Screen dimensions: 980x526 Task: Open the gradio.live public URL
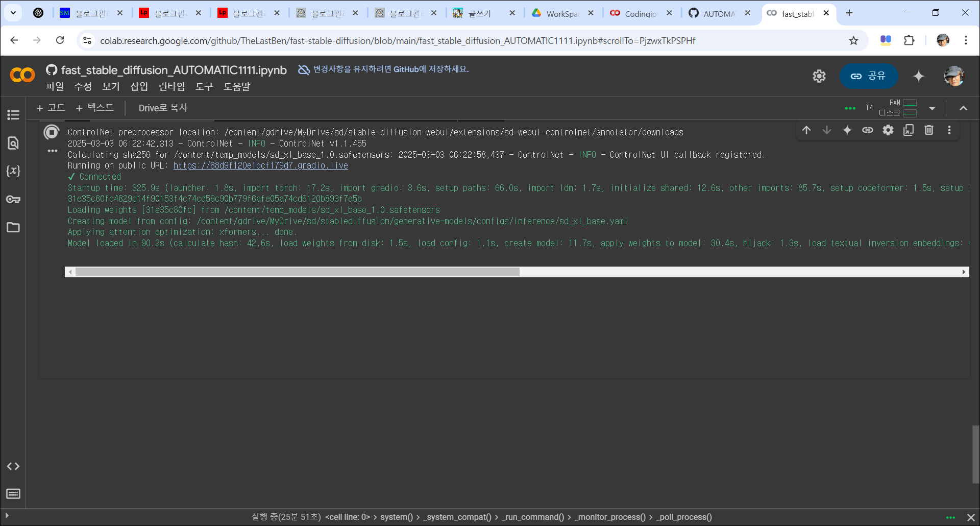[x=260, y=165]
